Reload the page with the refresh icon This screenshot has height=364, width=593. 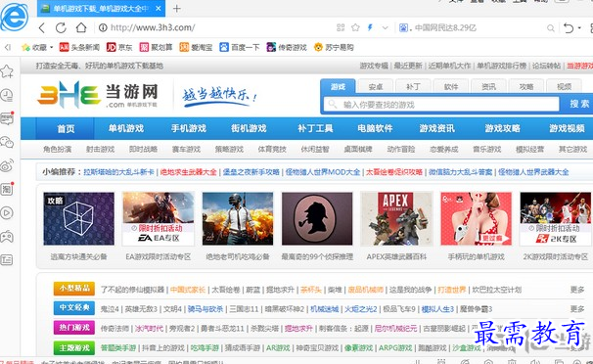point(61,27)
